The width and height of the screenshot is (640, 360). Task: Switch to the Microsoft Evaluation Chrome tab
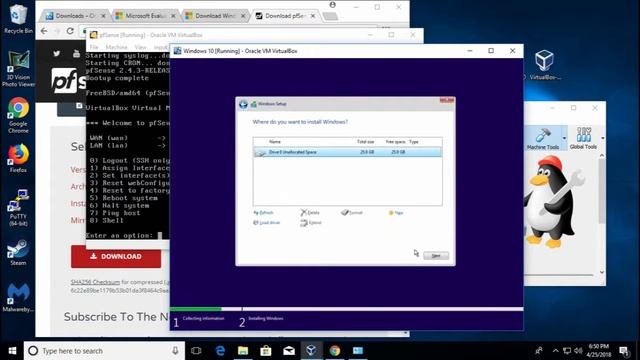[x=144, y=16]
